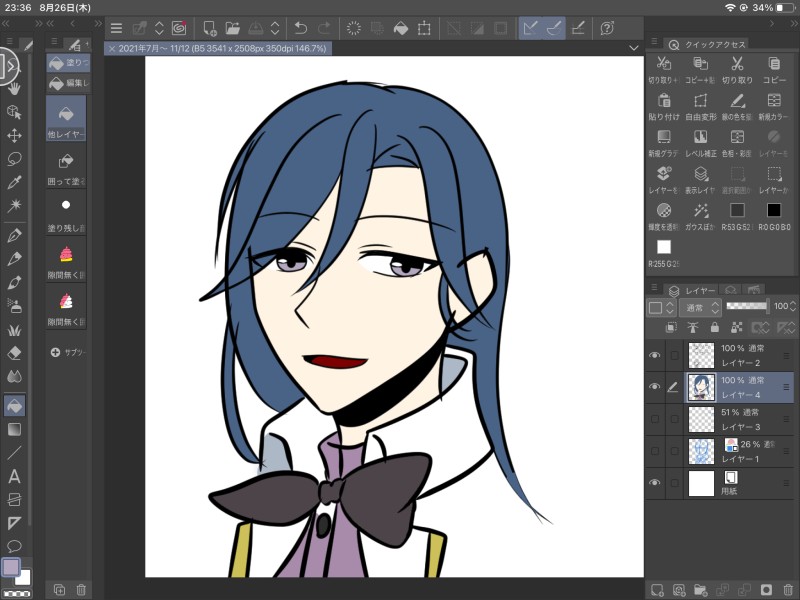Adjust the layer opacity slider
This screenshot has height=600, width=800.
[x=746, y=306]
